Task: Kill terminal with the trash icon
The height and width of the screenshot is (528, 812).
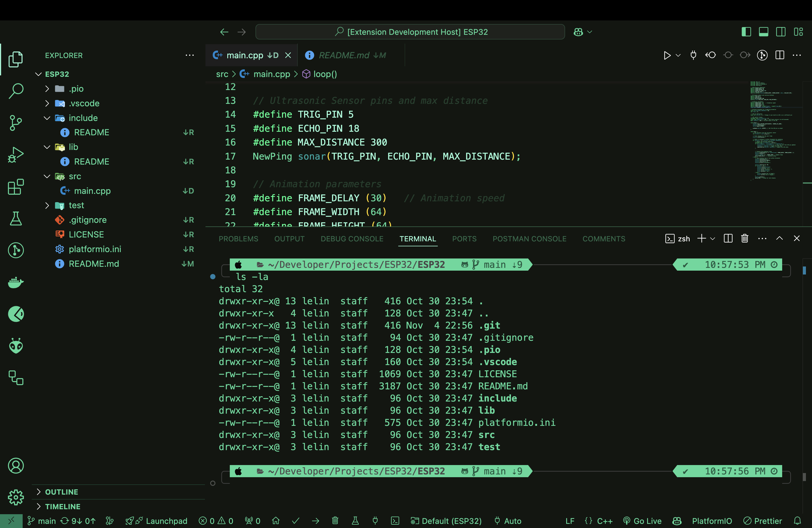Action: (x=744, y=238)
